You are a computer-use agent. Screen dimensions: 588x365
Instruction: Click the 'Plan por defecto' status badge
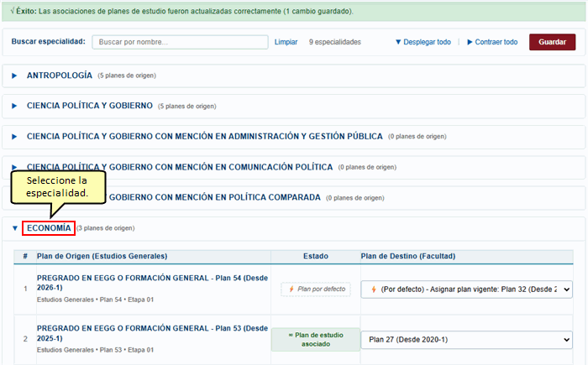pyautogui.click(x=316, y=289)
